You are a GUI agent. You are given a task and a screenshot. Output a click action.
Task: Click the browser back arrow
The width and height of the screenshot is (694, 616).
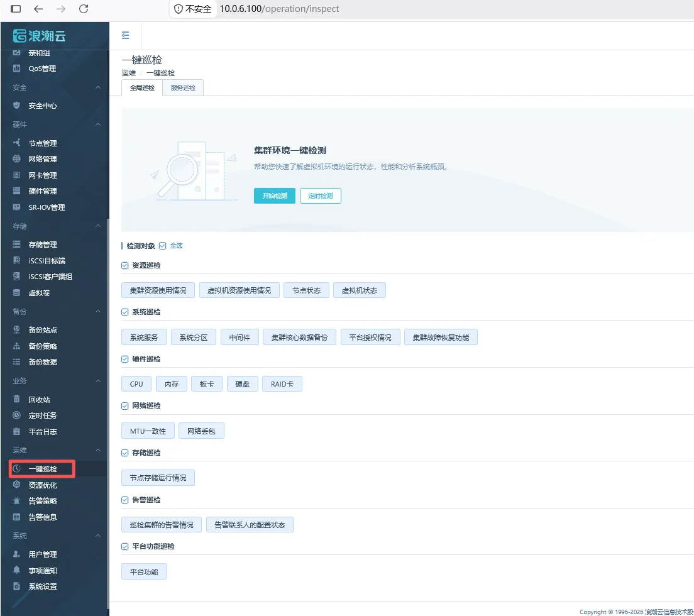38,9
